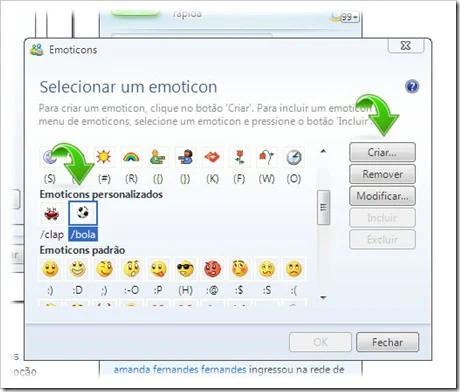Screen dimensions: 460x392
Task: Pick the clock (O) emoticon
Action: point(294,157)
